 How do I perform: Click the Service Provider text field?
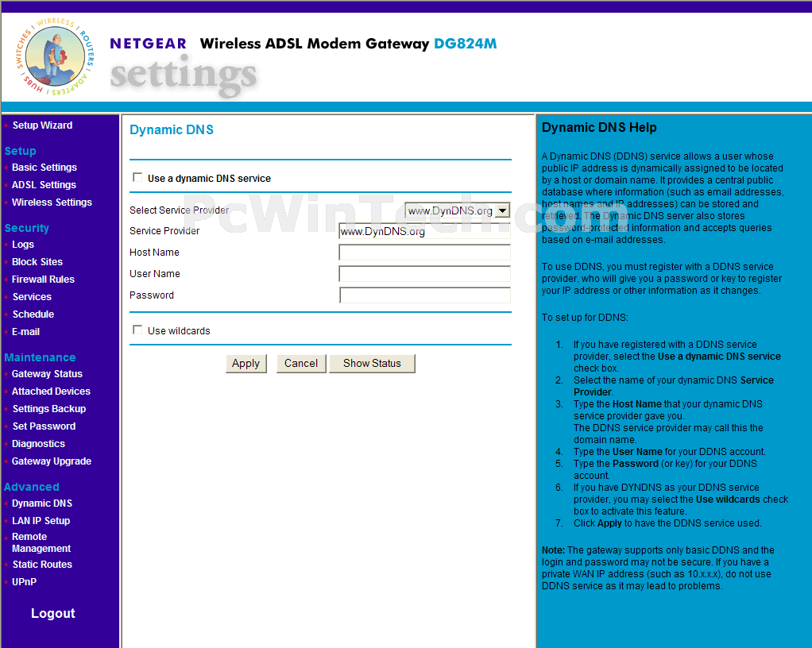point(424,231)
